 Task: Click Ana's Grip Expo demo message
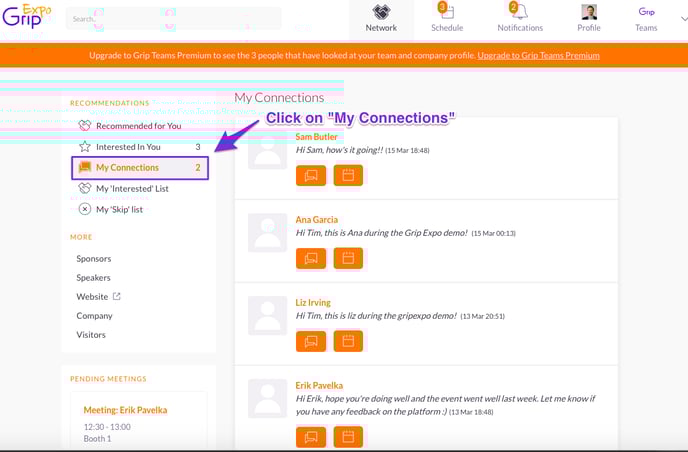point(381,233)
